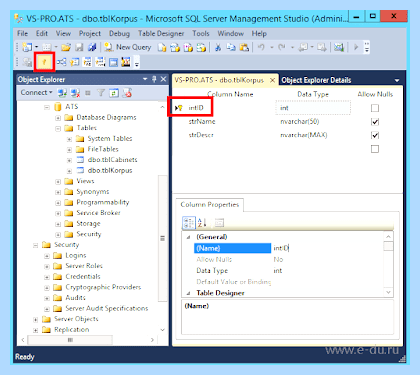Click the Cut scissors icon
The width and height of the screenshot is (420, 375).
[x=218, y=47]
